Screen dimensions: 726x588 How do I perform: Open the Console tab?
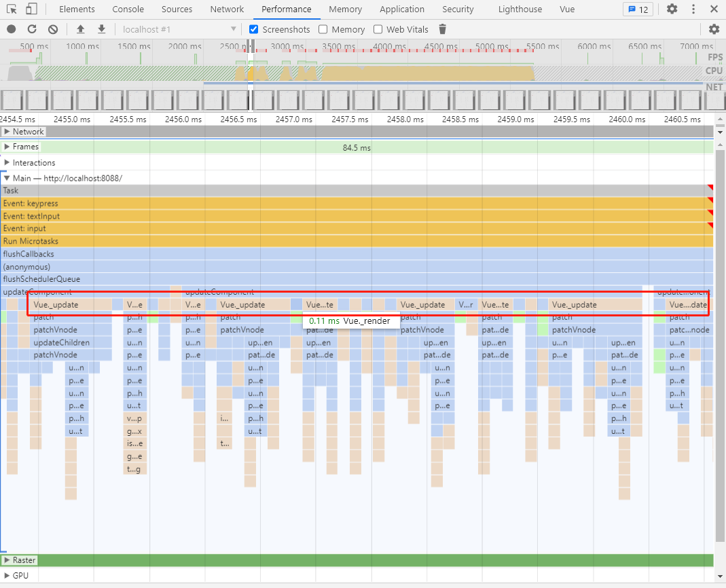coord(128,10)
